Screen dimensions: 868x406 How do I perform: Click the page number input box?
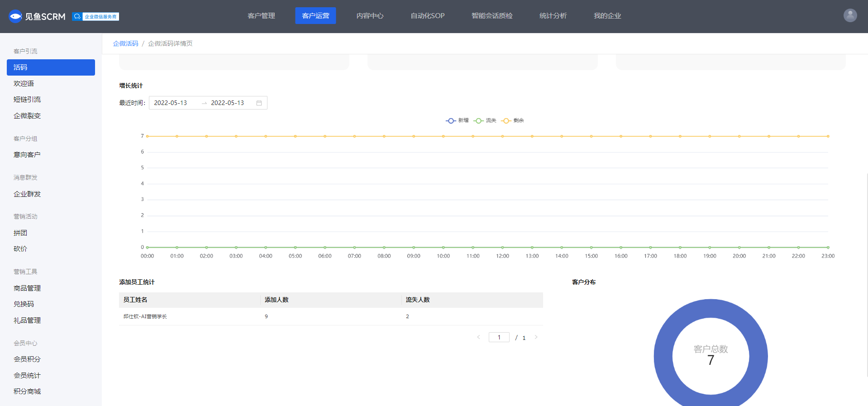point(499,337)
